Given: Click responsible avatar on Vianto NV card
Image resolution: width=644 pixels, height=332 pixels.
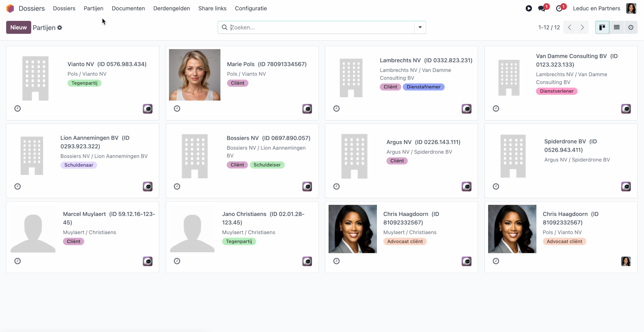Looking at the screenshot, I should point(148,109).
